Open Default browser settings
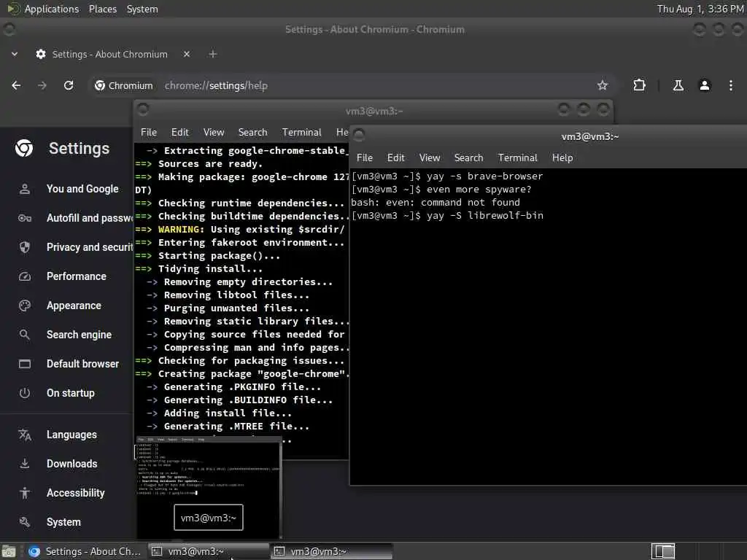The height and width of the screenshot is (560, 747). (x=83, y=364)
